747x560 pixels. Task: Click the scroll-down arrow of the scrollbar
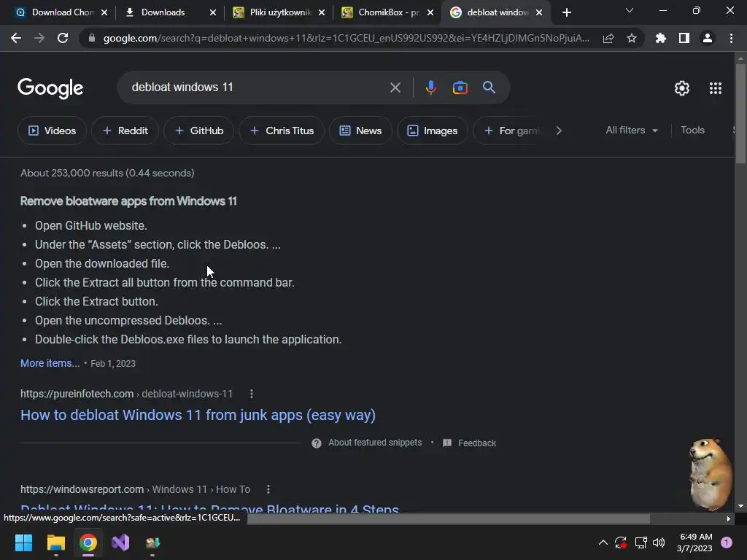(x=740, y=506)
